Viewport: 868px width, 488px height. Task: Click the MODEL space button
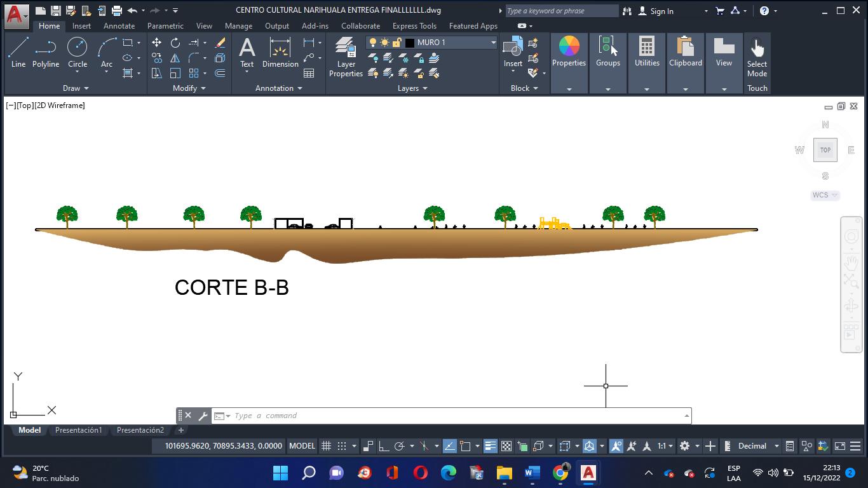pyautogui.click(x=302, y=446)
